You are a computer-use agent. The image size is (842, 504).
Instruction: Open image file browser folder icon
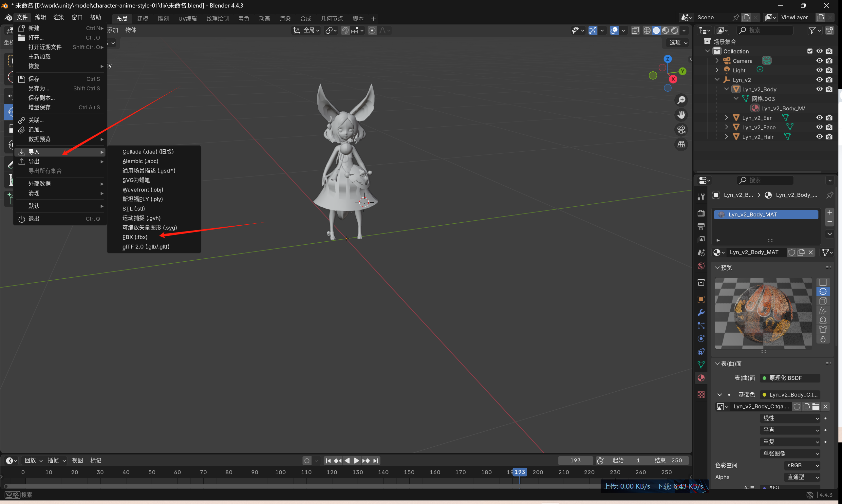(x=816, y=406)
